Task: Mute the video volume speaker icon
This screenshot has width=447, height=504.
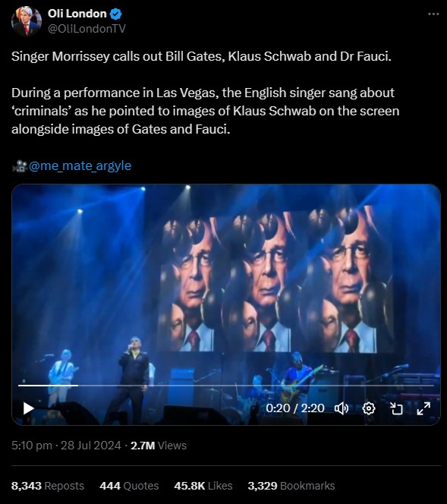Action: click(x=342, y=408)
